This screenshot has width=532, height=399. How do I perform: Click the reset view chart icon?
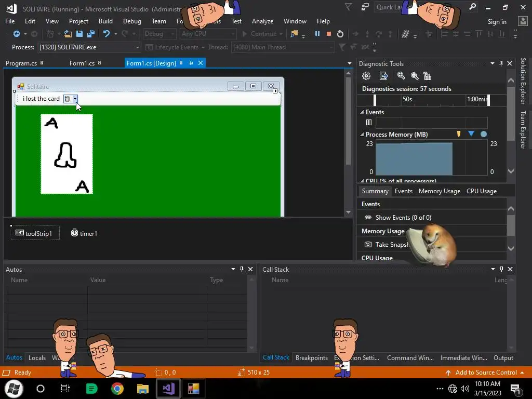pos(428,76)
